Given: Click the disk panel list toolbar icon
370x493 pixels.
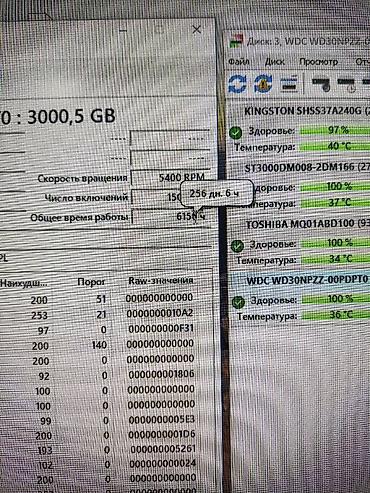Looking at the screenshot, I should [289, 84].
